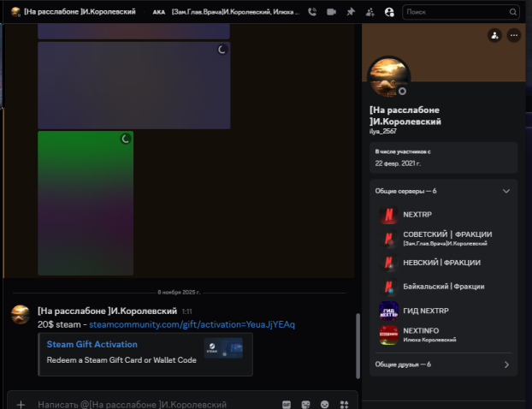Open the sticker picker
The width and height of the screenshot is (532, 409).
(305, 404)
